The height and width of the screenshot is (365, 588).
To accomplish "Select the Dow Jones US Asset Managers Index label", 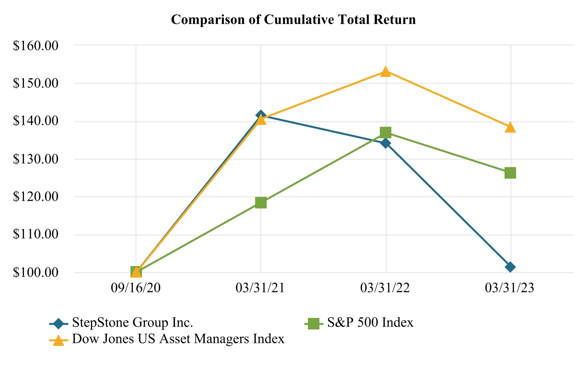I will point(178,339).
